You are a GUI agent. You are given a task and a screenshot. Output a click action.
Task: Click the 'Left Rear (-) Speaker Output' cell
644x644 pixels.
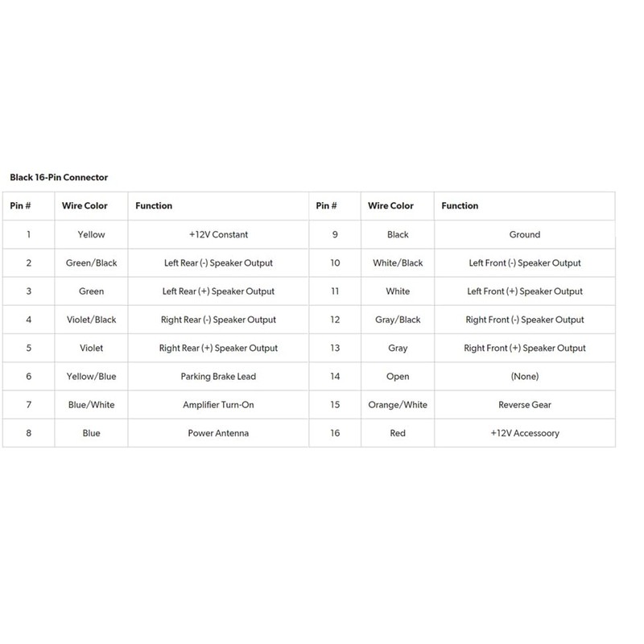click(x=217, y=263)
